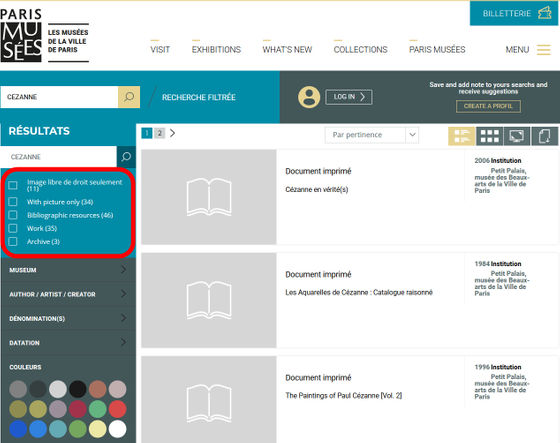
Task: Click CREATE A PROFIL button
Action: 488,106
